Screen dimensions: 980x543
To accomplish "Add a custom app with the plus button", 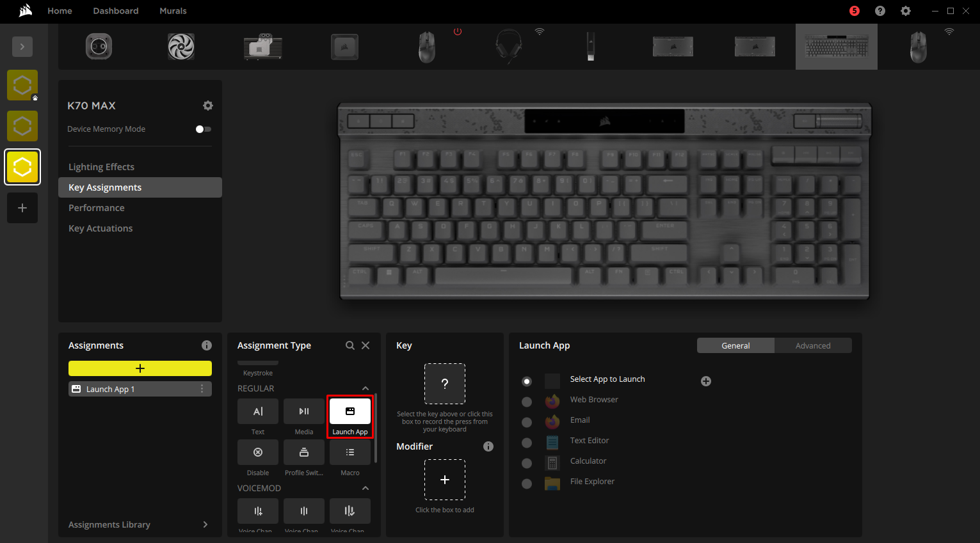I will tap(705, 381).
